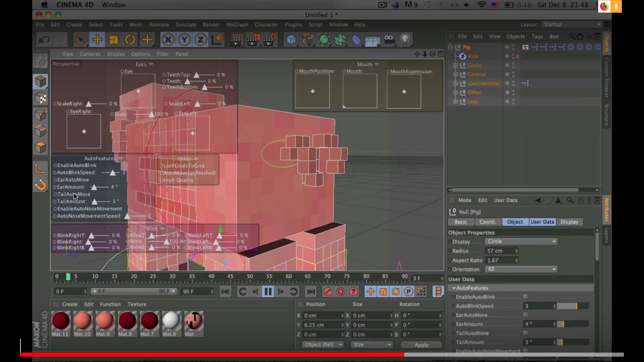644x362 pixels.
Task: Toggle visibility dot for Other object
Action: [507, 92]
